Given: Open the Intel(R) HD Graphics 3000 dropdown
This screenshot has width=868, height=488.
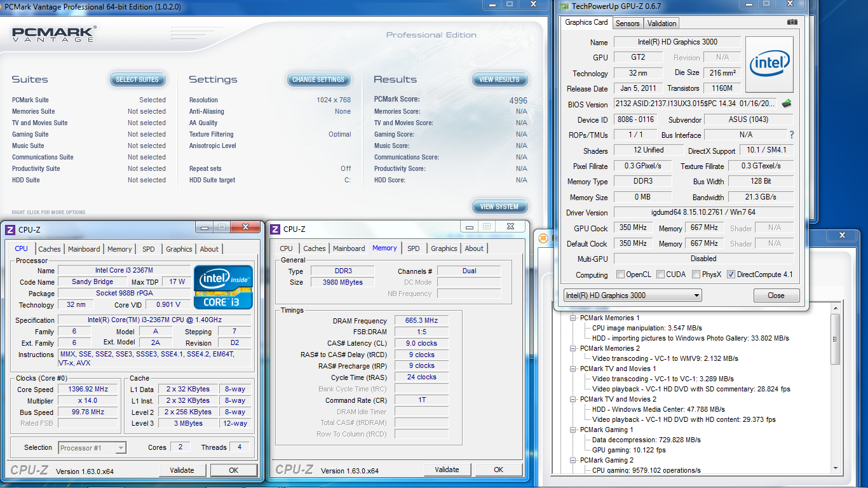Looking at the screenshot, I should (x=632, y=295).
